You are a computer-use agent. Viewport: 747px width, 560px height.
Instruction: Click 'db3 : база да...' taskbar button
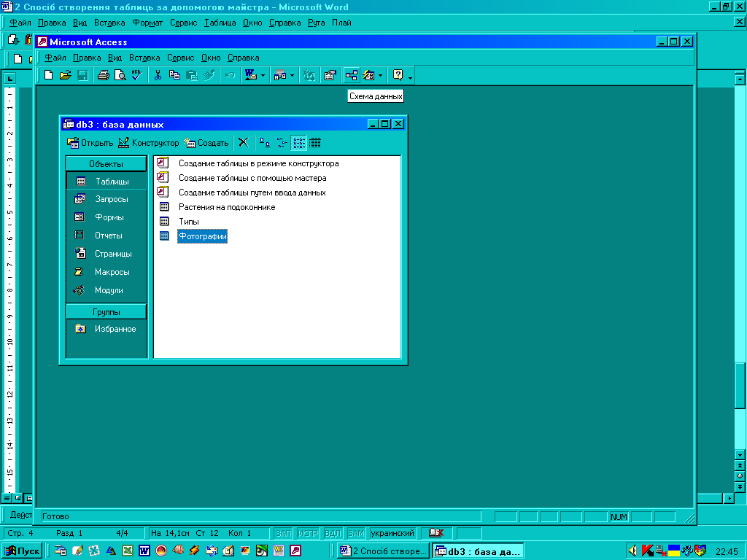coord(478,551)
